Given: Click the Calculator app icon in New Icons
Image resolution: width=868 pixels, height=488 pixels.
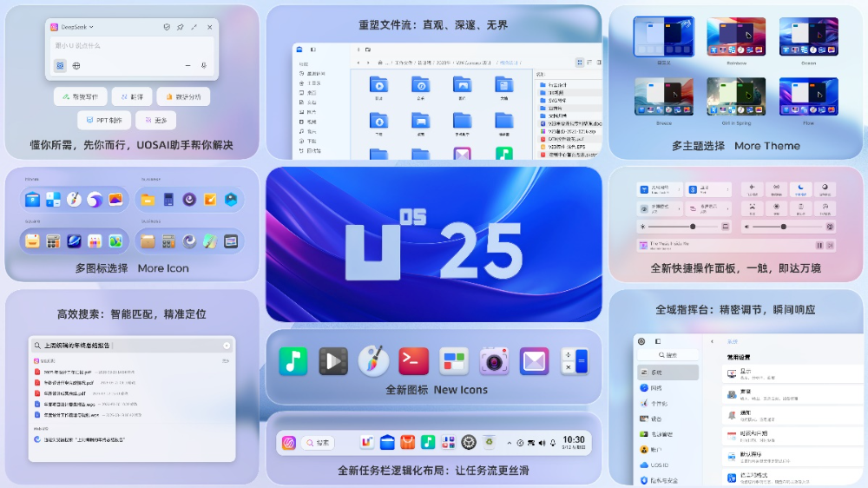Looking at the screenshot, I should coord(575,360).
